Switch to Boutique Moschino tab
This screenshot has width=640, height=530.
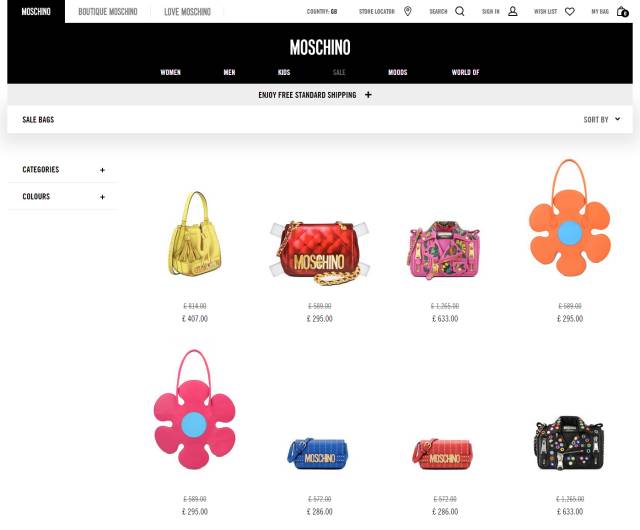tap(108, 11)
